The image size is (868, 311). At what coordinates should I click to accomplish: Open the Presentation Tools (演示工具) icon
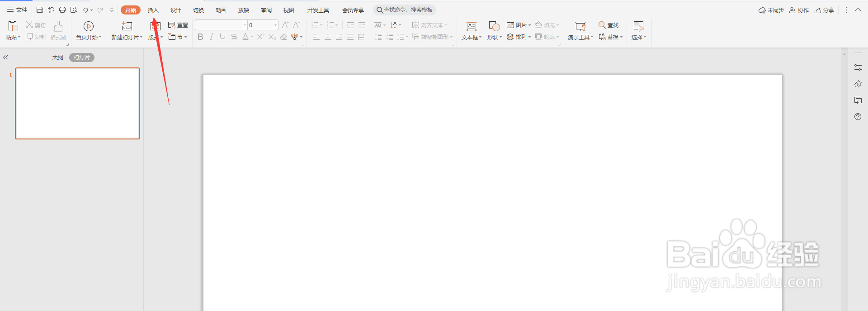pos(580,26)
